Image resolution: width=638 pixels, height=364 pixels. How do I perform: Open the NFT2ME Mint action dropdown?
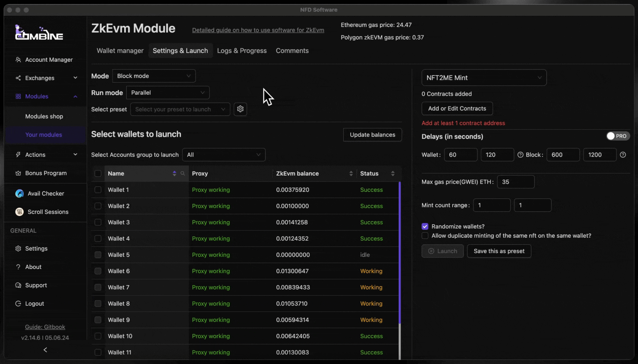pos(484,78)
